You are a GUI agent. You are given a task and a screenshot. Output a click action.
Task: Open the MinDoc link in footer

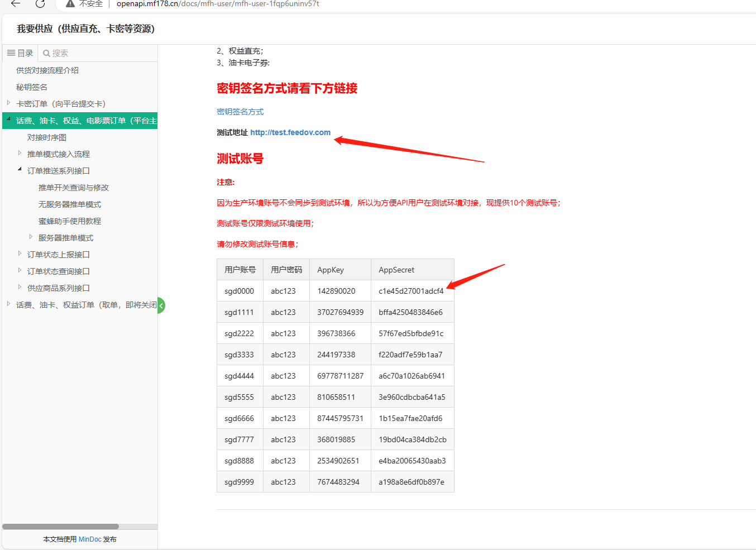pos(90,539)
